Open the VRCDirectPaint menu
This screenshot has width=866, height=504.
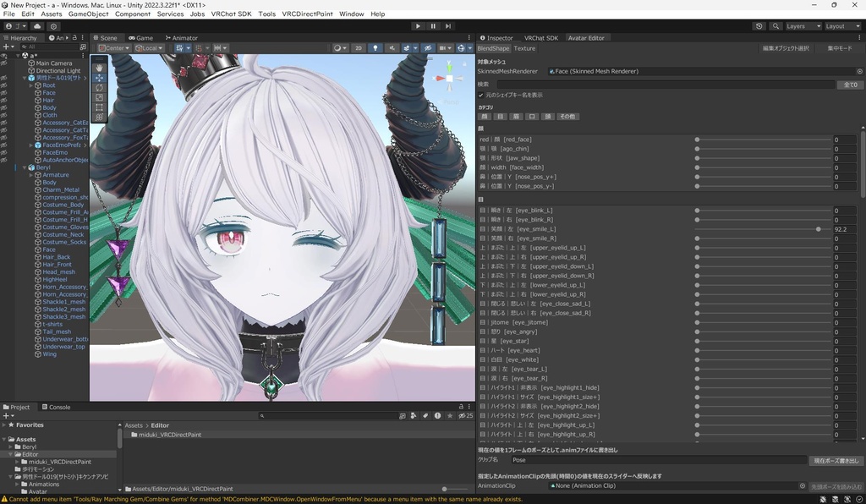[307, 14]
